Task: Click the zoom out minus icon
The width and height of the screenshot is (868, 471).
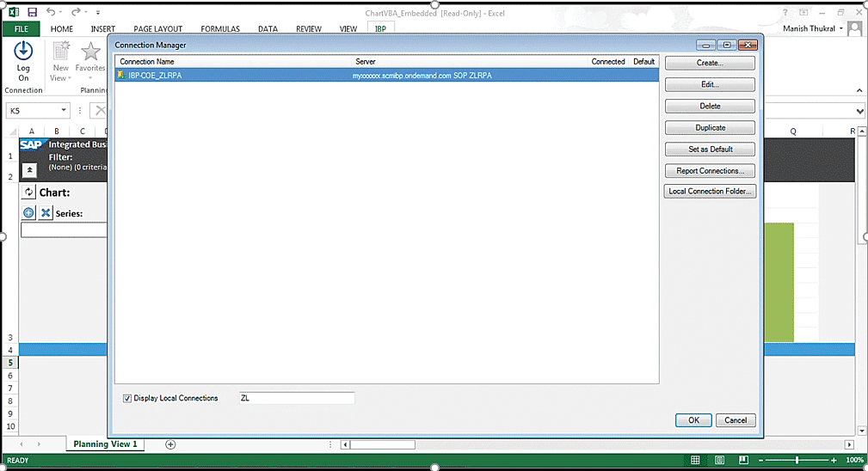Action: (x=761, y=460)
